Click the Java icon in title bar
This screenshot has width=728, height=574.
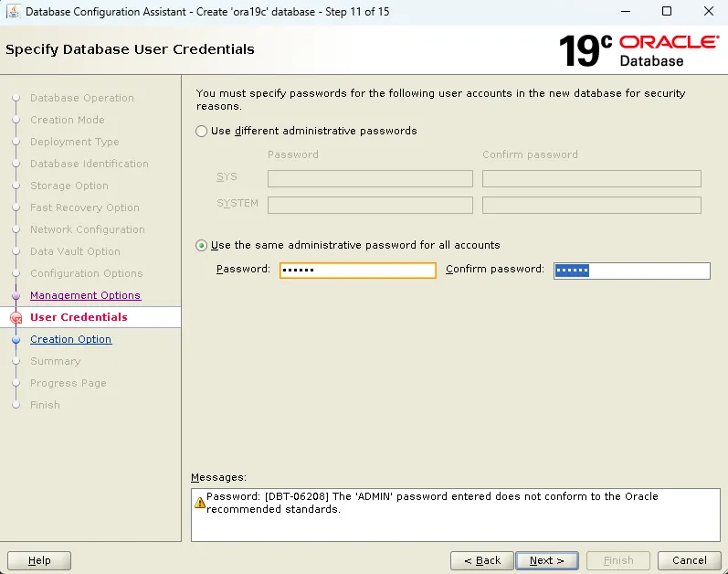[14, 12]
